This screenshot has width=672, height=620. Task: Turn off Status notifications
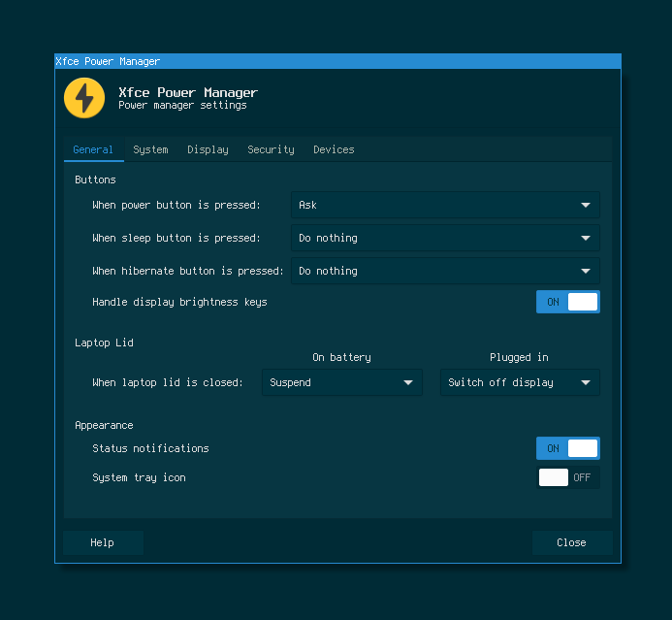point(567,448)
